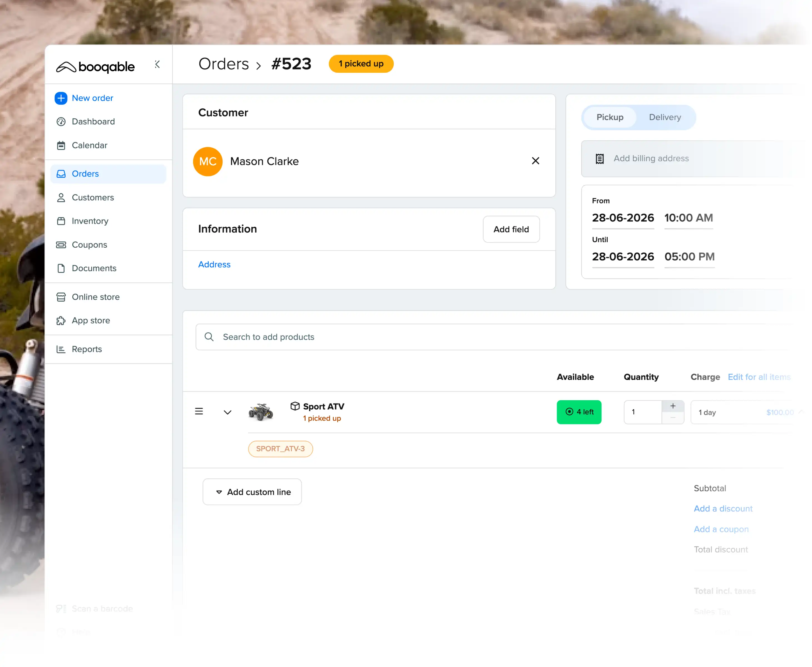Click the Mason Clarke MC avatar
This screenshot has width=812, height=667.
pos(208,161)
